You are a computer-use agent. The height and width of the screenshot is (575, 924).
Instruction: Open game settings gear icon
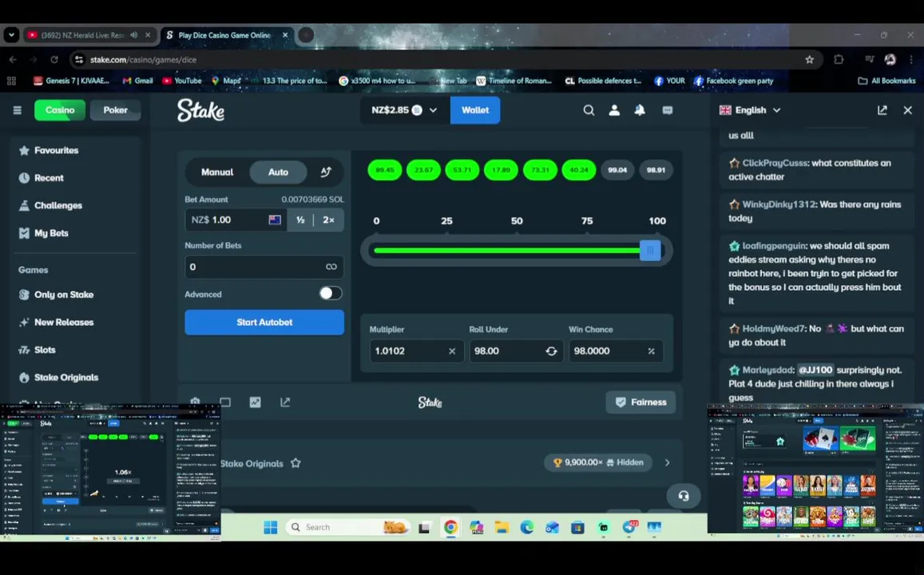tap(195, 402)
